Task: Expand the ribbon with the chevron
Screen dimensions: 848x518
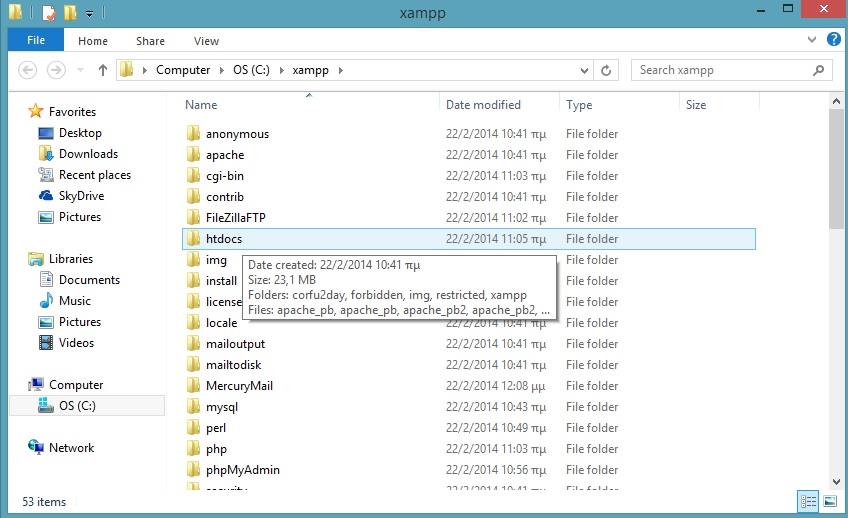Action: coord(811,39)
